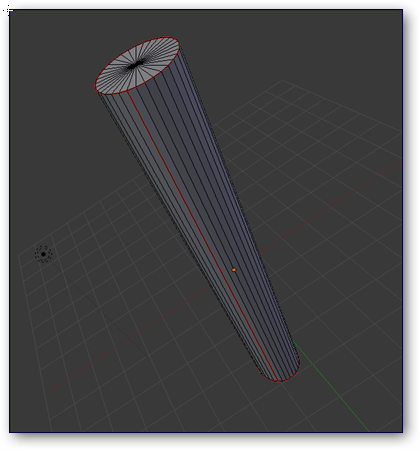
Task: Select the center vertex of the top cap
Action: pyautogui.click(x=134, y=65)
